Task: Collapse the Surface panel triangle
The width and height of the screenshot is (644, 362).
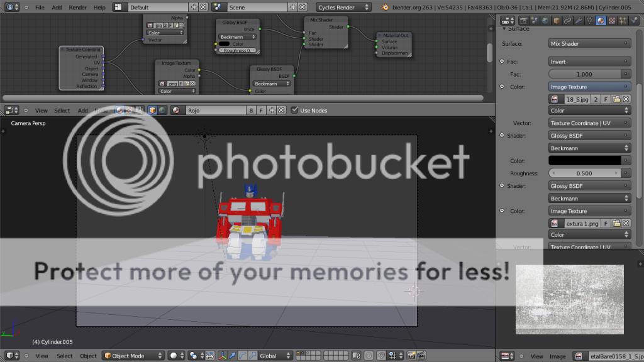Action: pos(504,29)
